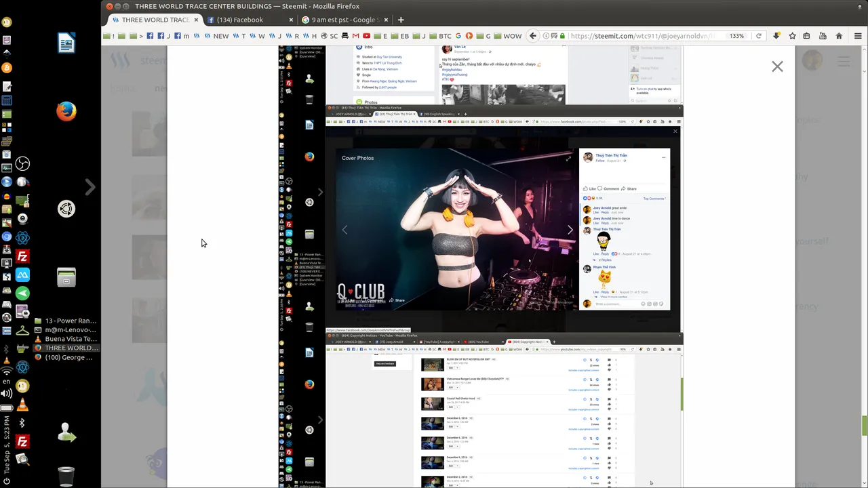
Task: Open the YouTube bookmark icon in toolbar
Action: pos(367,36)
